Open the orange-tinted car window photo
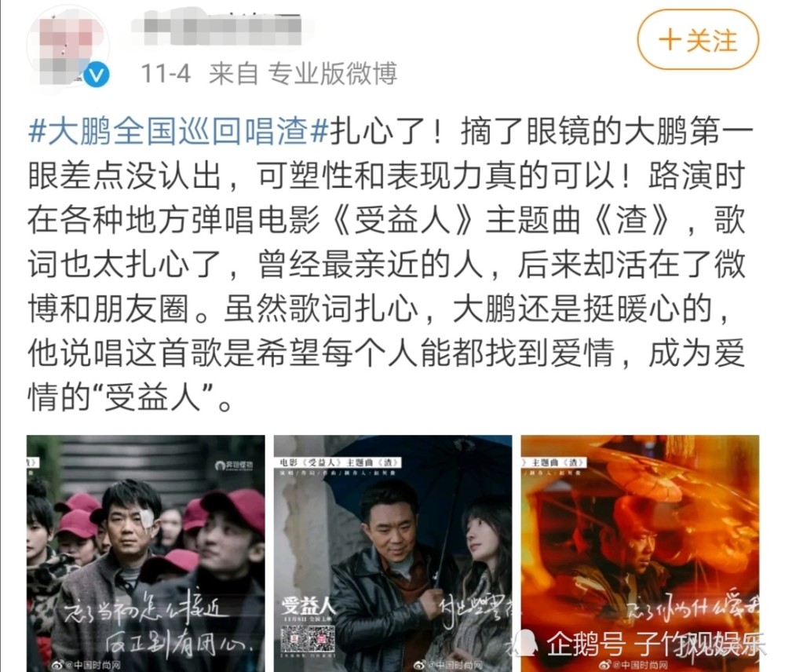Screen dimensions: 785x672 [x=640, y=553]
